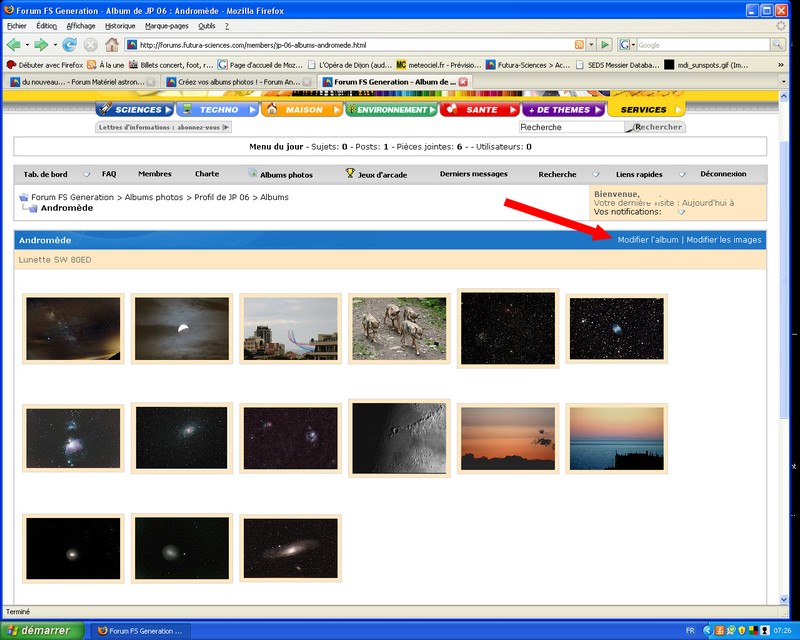Click the SERVICES category button

point(646,109)
